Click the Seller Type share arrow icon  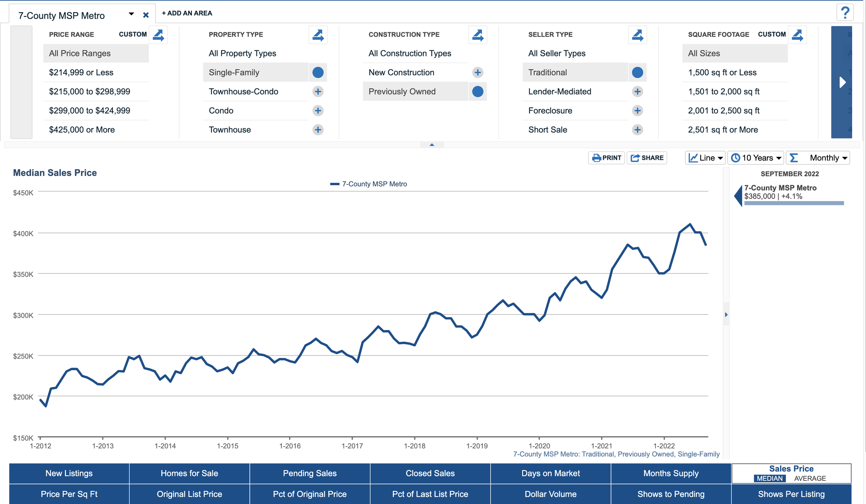[x=637, y=35]
